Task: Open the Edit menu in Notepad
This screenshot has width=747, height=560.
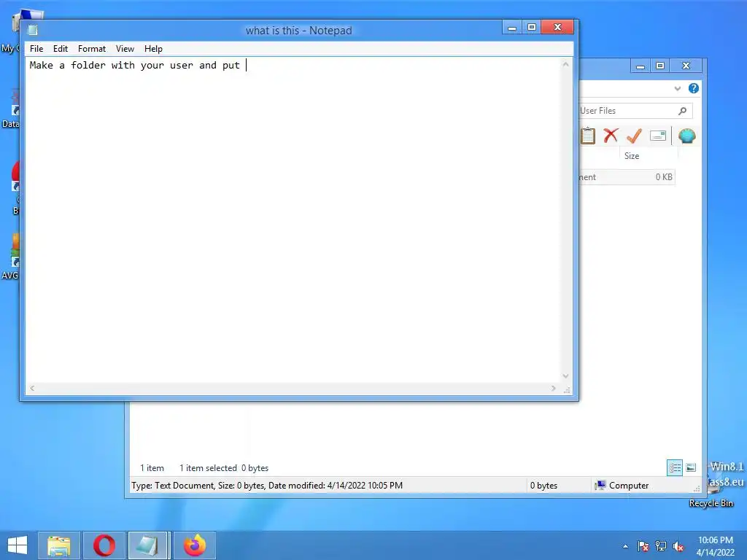Action: coord(60,49)
